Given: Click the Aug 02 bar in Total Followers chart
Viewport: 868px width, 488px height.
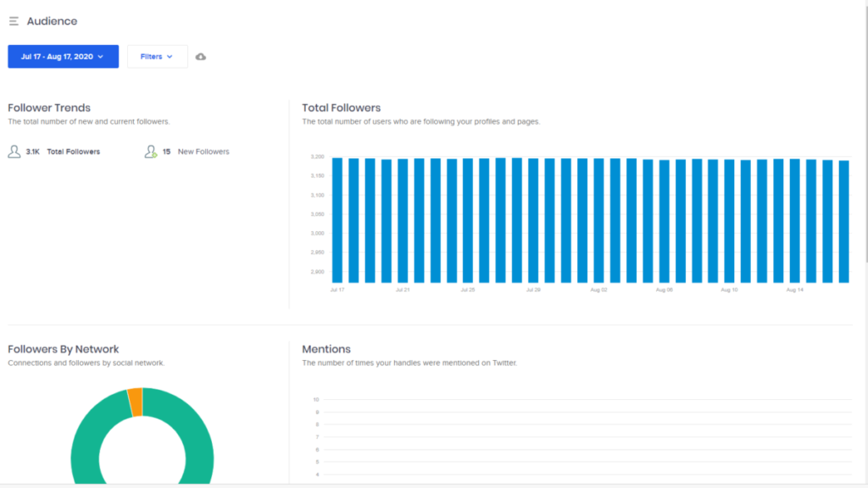Looking at the screenshot, I should [598, 221].
